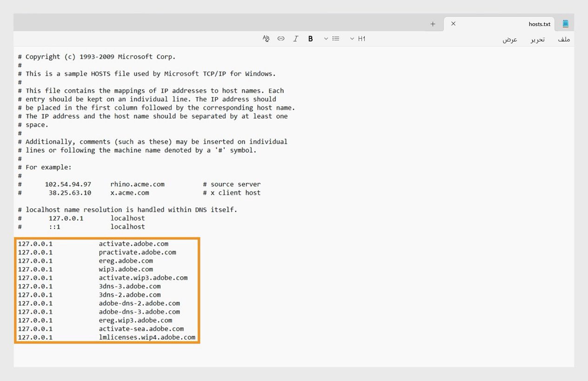This screenshot has height=381, width=588.
Task: Apply the H1 heading style
Action: pos(362,39)
